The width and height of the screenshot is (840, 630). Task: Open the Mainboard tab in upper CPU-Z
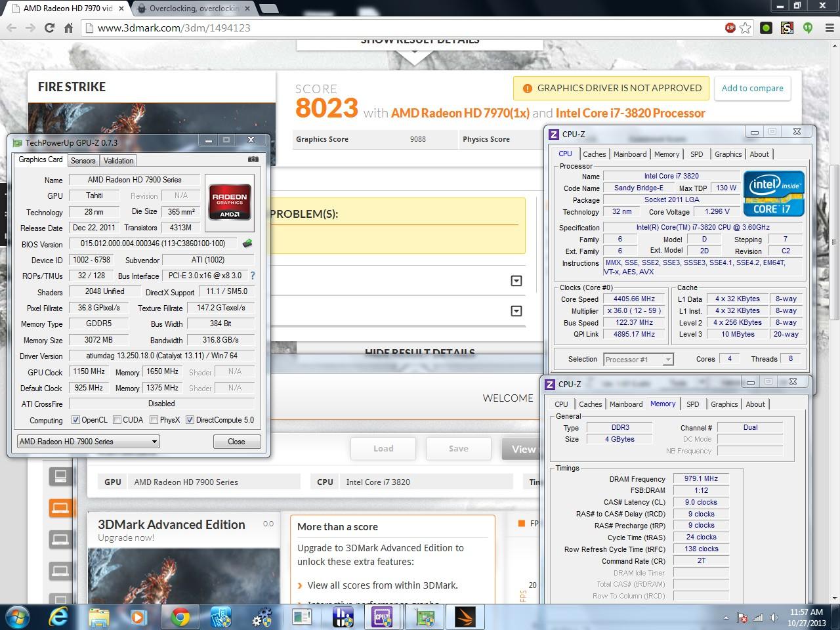click(x=630, y=154)
